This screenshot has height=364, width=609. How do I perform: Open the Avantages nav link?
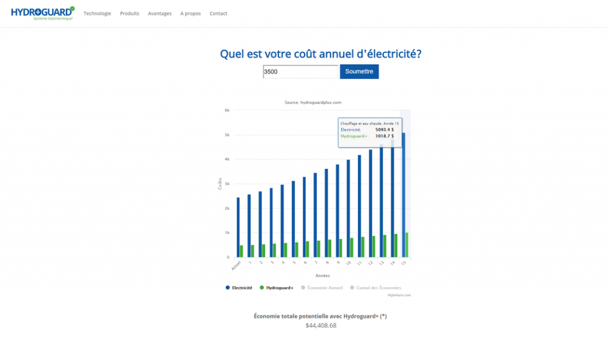click(159, 14)
